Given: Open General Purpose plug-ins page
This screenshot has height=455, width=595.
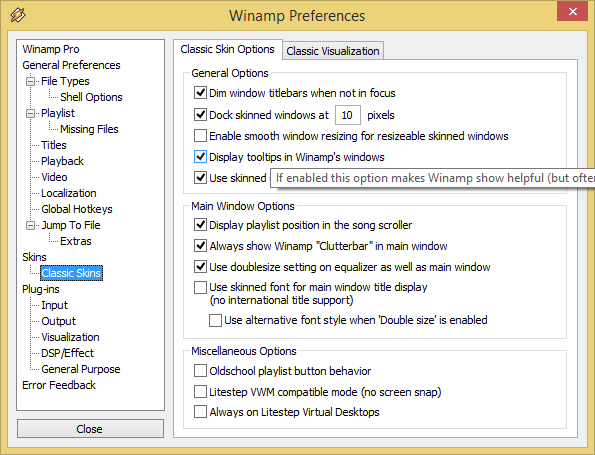Looking at the screenshot, I should [x=80, y=369].
